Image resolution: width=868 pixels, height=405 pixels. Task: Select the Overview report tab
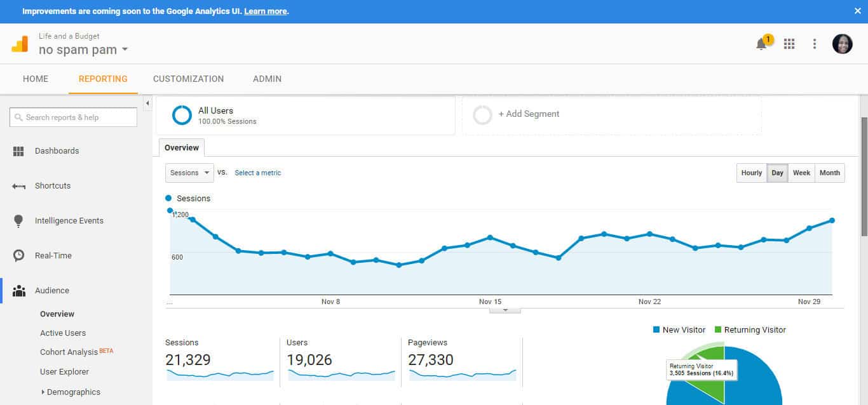182,147
